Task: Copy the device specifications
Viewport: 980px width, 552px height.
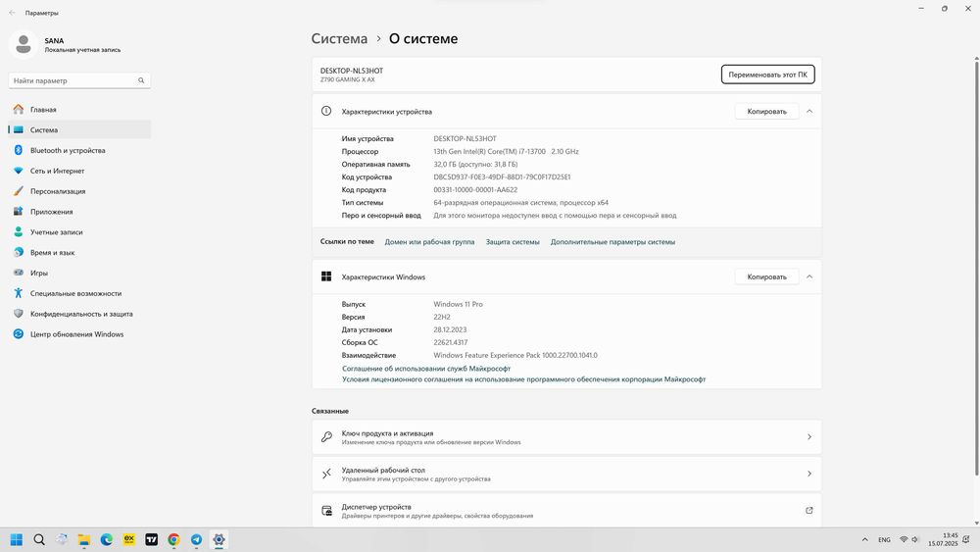Action: coord(766,112)
